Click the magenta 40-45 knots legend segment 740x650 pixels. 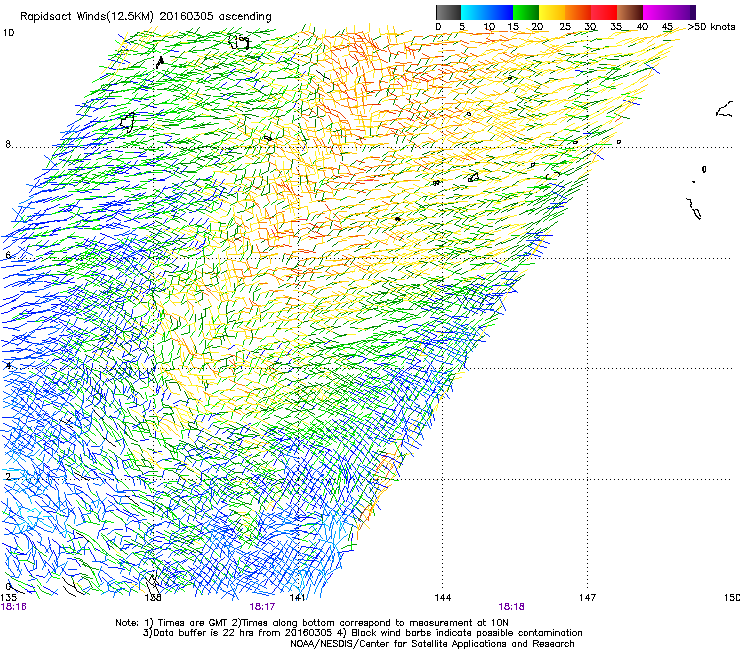click(656, 12)
